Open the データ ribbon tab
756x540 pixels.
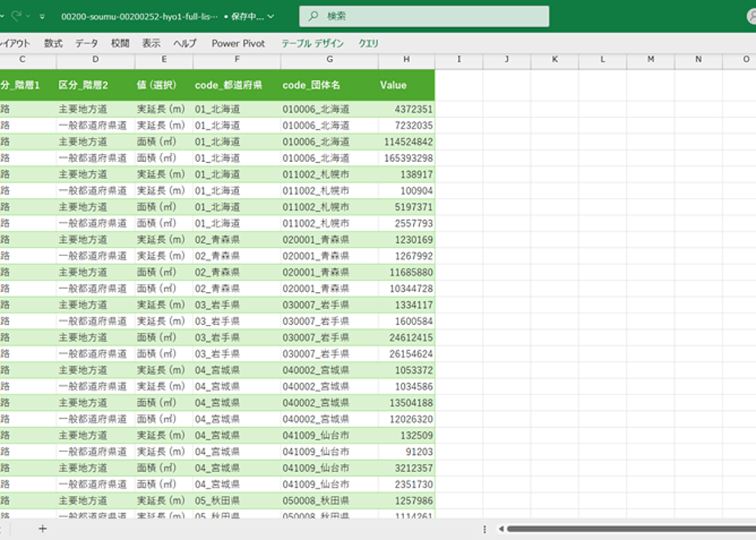[x=86, y=43]
